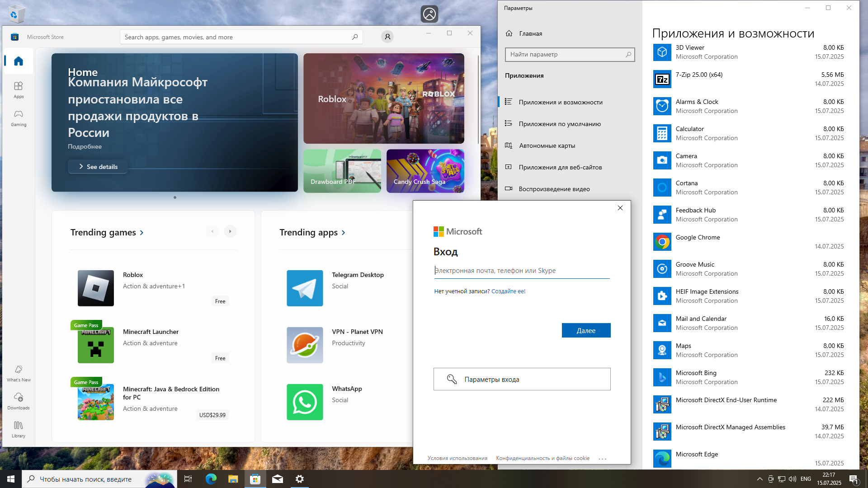Select Воспроизведение видео in Settings sidebar
The height and width of the screenshot is (488, 868).
click(x=570, y=189)
